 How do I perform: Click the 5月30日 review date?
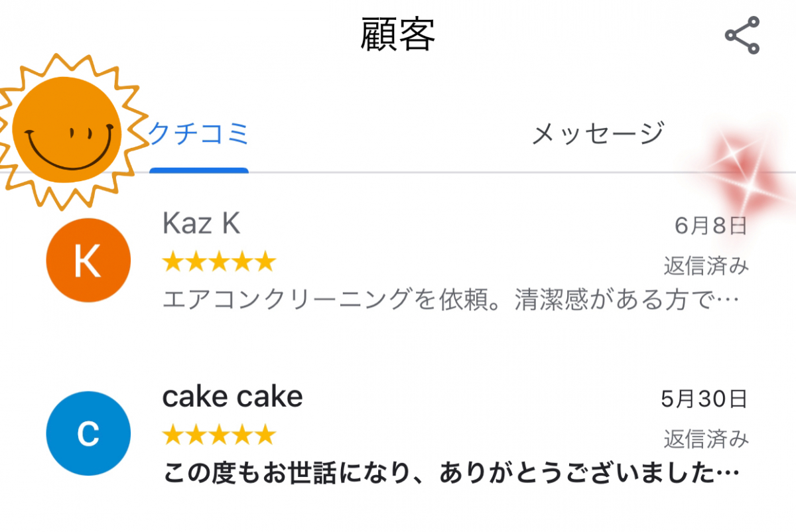pyautogui.click(x=704, y=399)
